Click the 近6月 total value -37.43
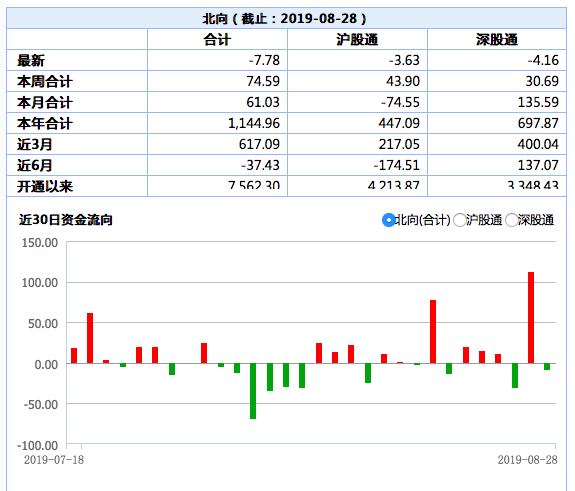This screenshot has width=575, height=491. 260,165
